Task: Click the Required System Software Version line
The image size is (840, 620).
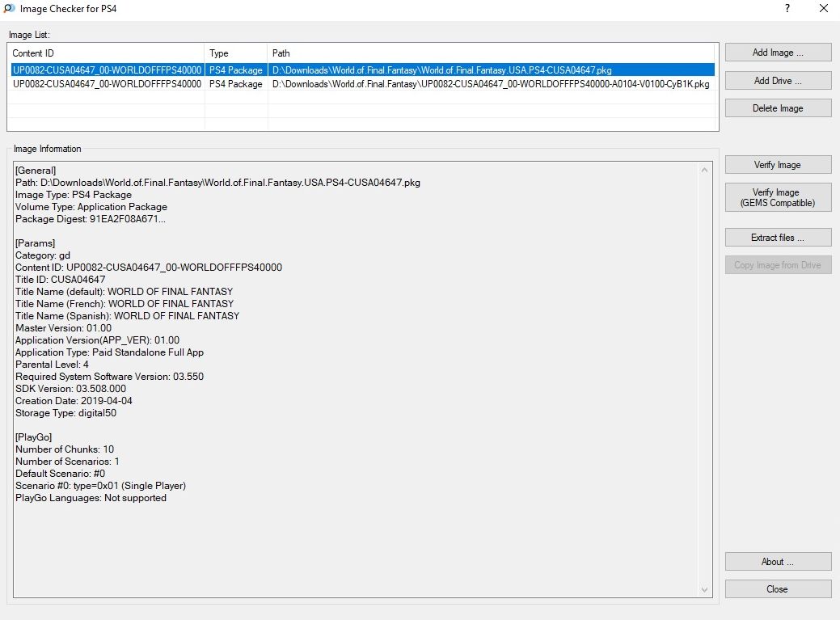Action: click(110, 377)
